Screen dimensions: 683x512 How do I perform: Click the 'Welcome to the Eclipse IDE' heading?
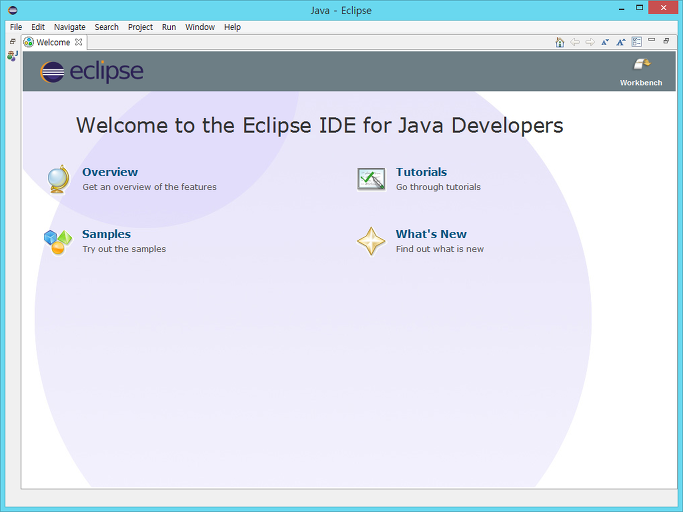coord(320,125)
